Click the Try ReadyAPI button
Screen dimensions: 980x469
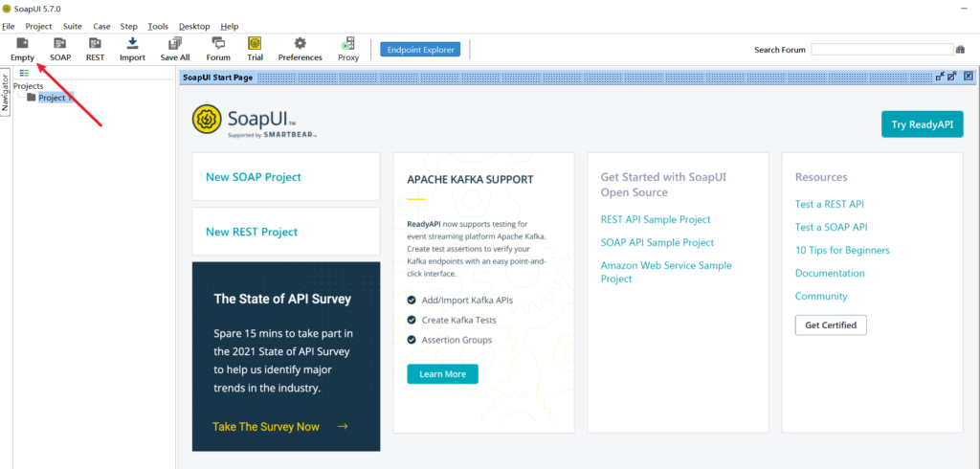coord(923,124)
